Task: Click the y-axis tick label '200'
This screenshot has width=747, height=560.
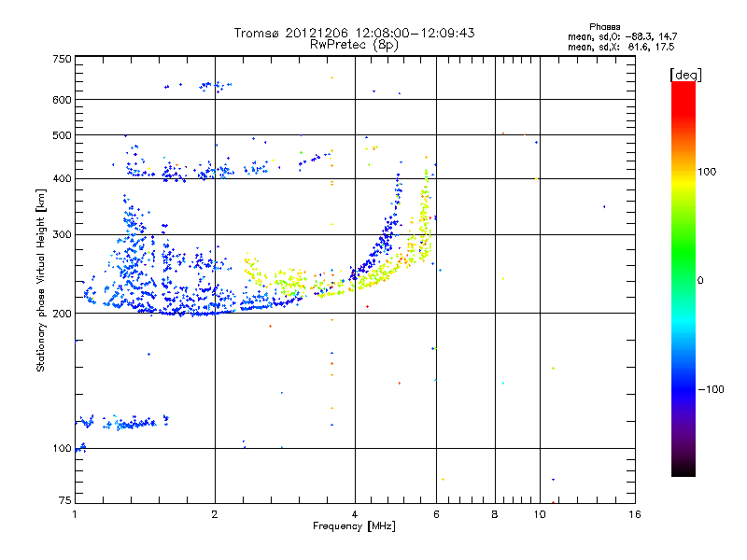Action: tap(62, 314)
